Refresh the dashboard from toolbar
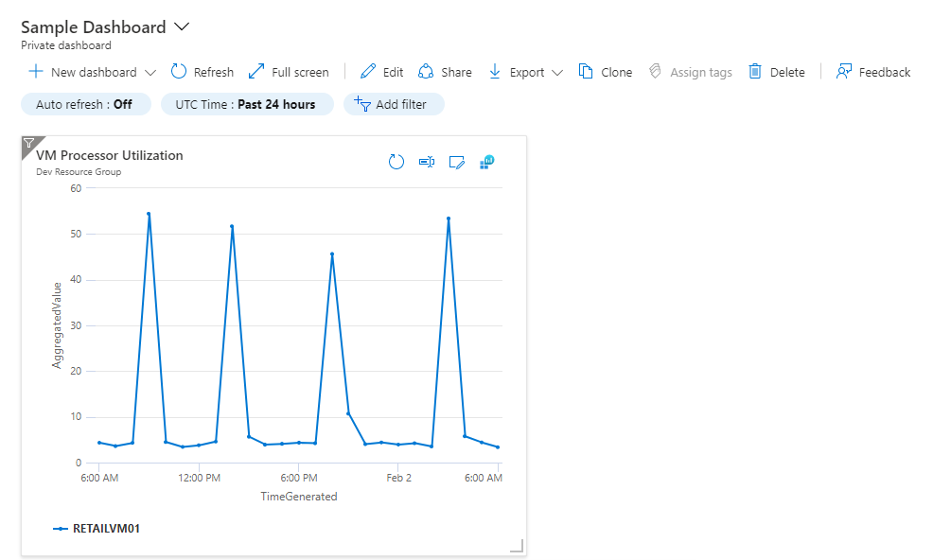This screenshot has height=560, width=951. [x=203, y=72]
